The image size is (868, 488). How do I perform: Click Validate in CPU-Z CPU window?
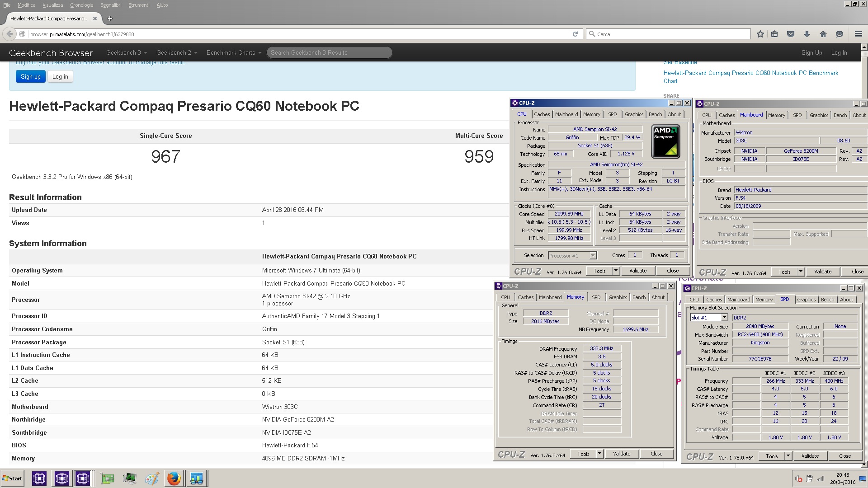point(638,271)
